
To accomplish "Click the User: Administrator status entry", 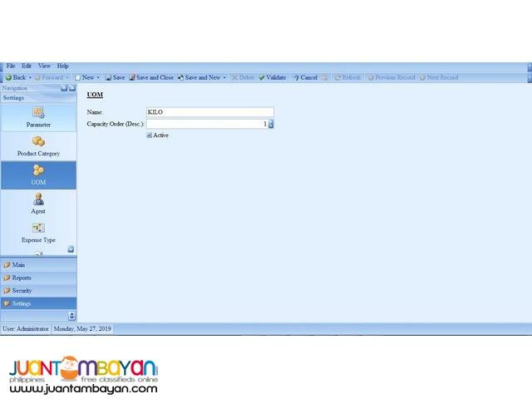I will click(26, 329).
